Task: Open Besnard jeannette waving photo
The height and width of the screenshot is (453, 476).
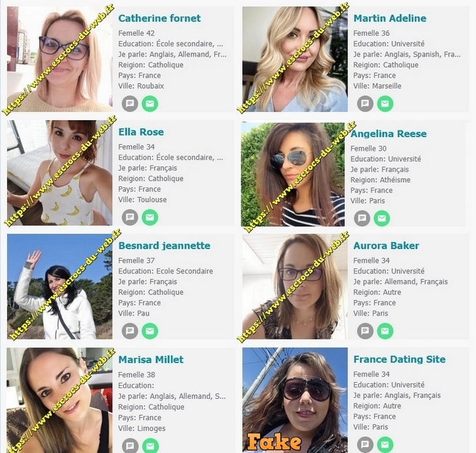Action: (x=59, y=287)
